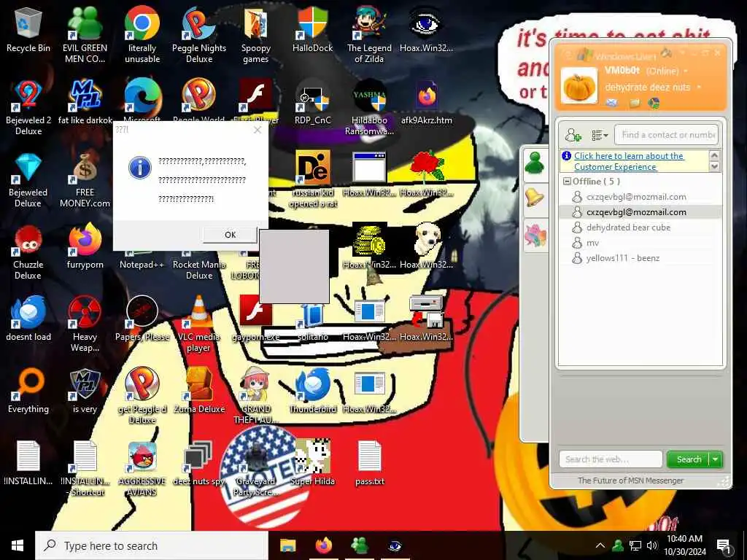Open the email inbox envelope icon in Messenger
The height and width of the screenshot is (560, 747).
612,102
